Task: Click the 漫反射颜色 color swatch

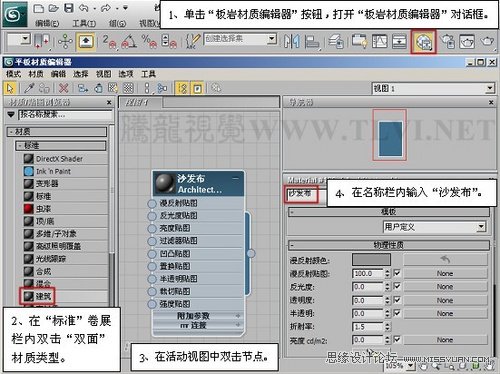Action: tap(371, 260)
